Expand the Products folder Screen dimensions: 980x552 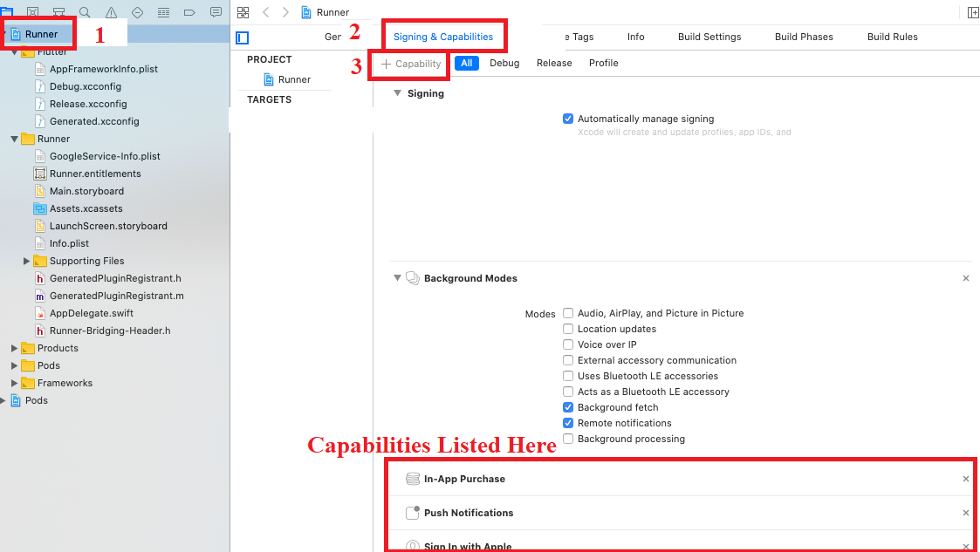click(14, 349)
